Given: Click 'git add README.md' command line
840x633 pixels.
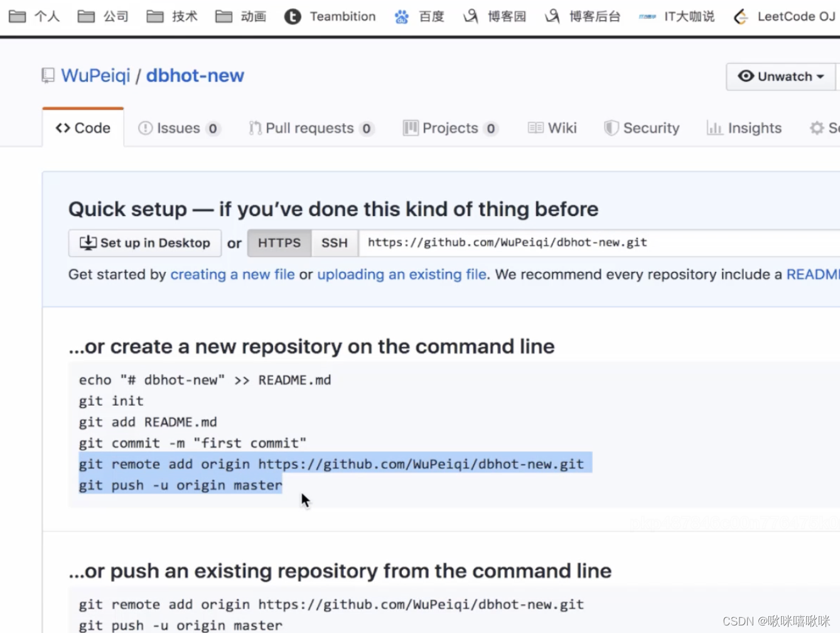Looking at the screenshot, I should coord(148,422).
